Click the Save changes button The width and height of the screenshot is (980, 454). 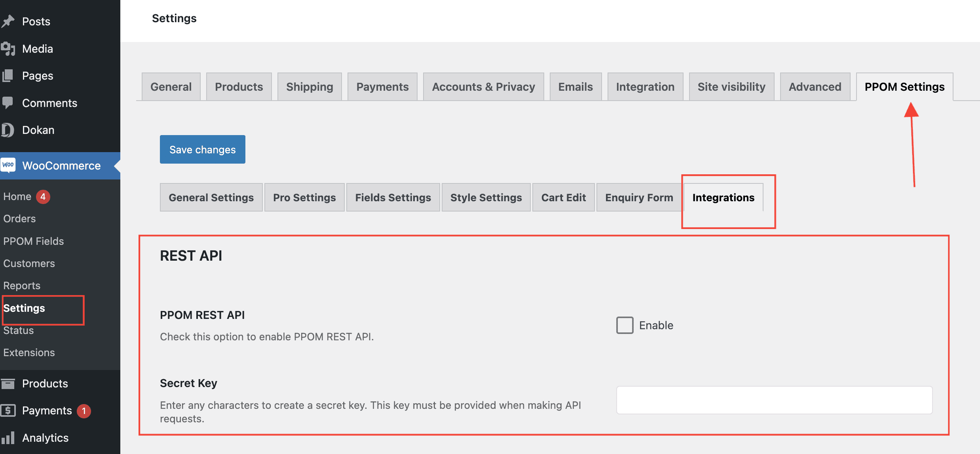click(x=202, y=149)
